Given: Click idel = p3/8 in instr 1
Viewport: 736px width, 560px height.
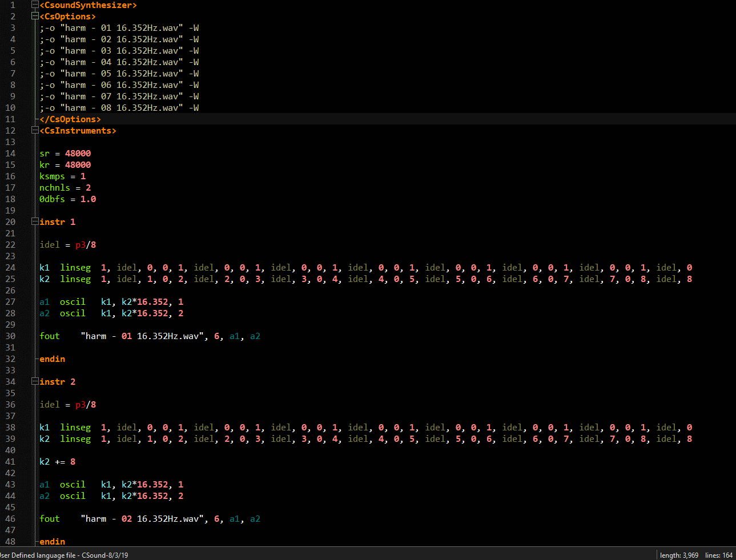Looking at the screenshot, I should (x=68, y=245).
